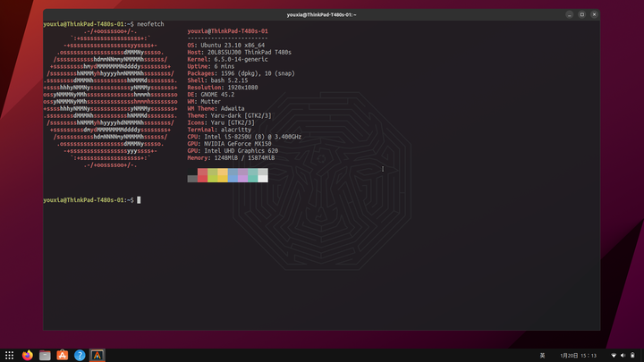Viewport: 644px width, 362px height.
Task: Open the input method indicator 英
Action: (x=542, y=356)
